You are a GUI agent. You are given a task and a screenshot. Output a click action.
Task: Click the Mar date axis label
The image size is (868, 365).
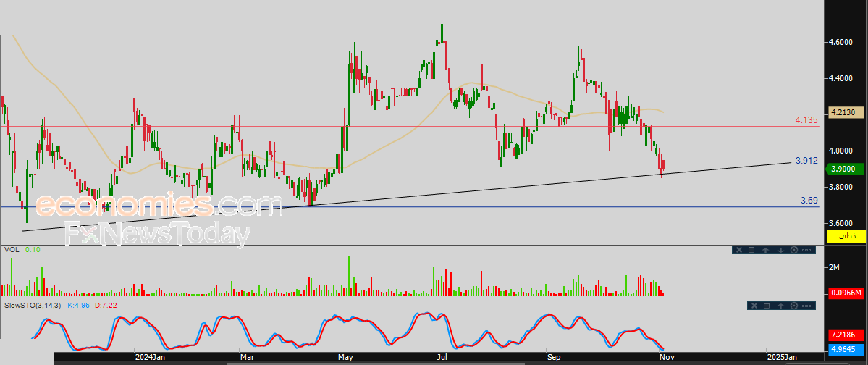[x=247, y=357]
